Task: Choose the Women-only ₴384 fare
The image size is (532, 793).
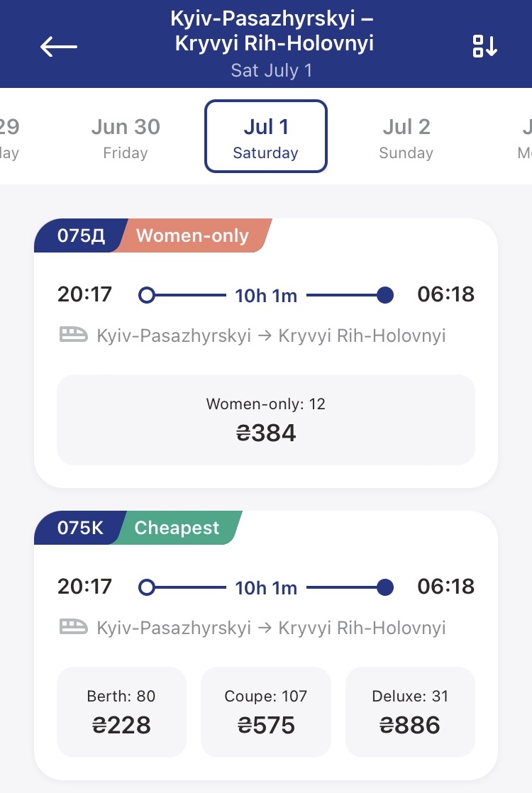Action: (266, 420)
